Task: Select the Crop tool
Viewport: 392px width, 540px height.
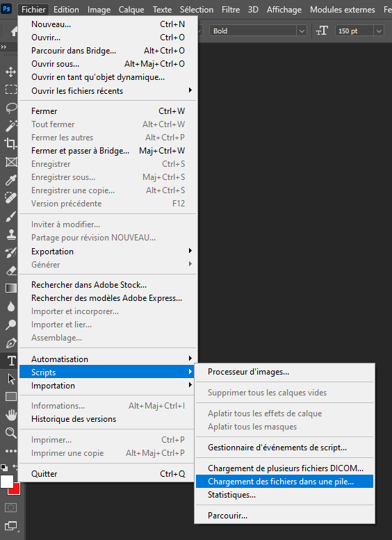Action: 10,144
